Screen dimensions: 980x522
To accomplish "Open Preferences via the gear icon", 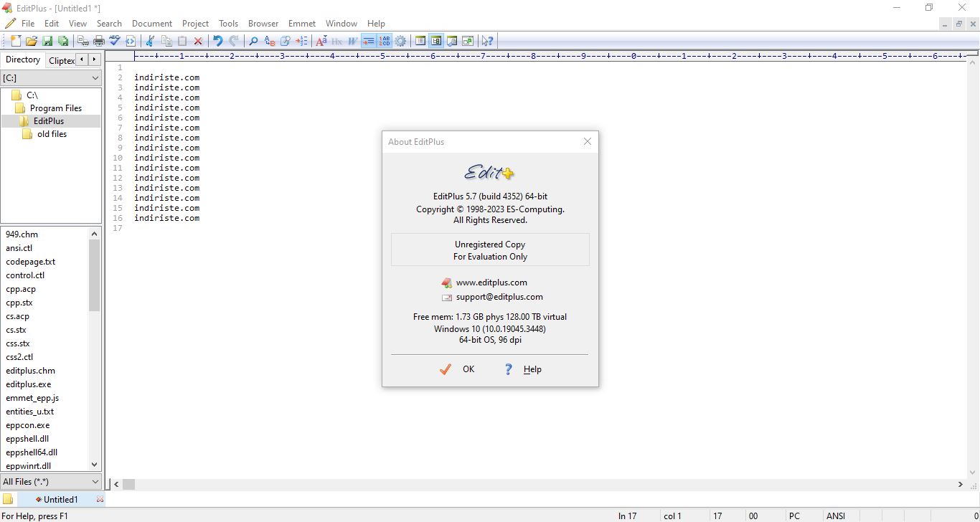I will 400,41.
